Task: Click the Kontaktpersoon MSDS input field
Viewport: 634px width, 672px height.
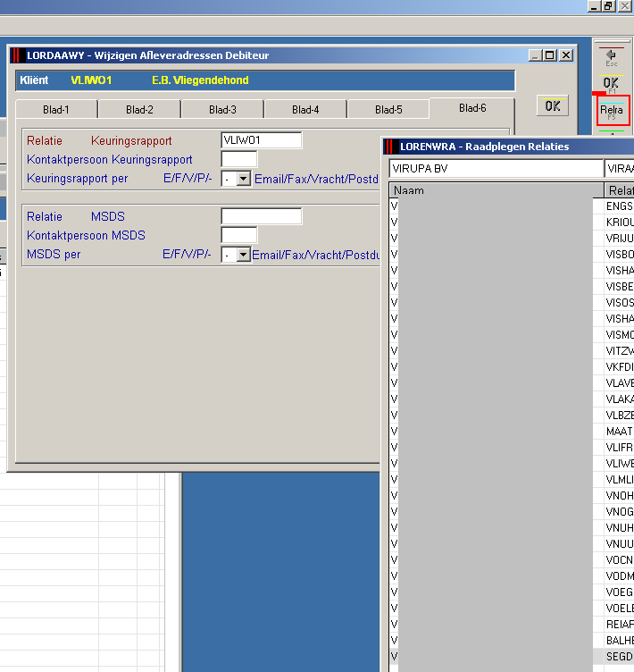Action: (x=239, y=235)
